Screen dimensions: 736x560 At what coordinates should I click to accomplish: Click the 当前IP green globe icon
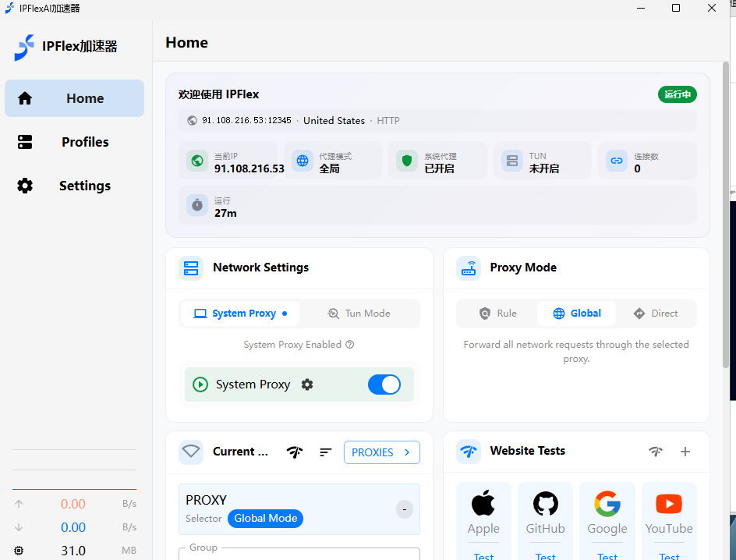(x=197, y=161)
